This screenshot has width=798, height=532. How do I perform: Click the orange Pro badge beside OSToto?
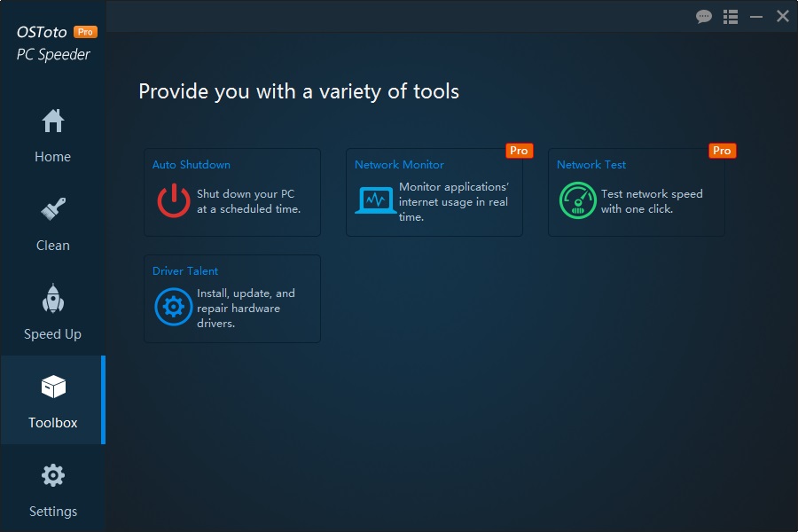pyautogui.click(x=85, y=32)
